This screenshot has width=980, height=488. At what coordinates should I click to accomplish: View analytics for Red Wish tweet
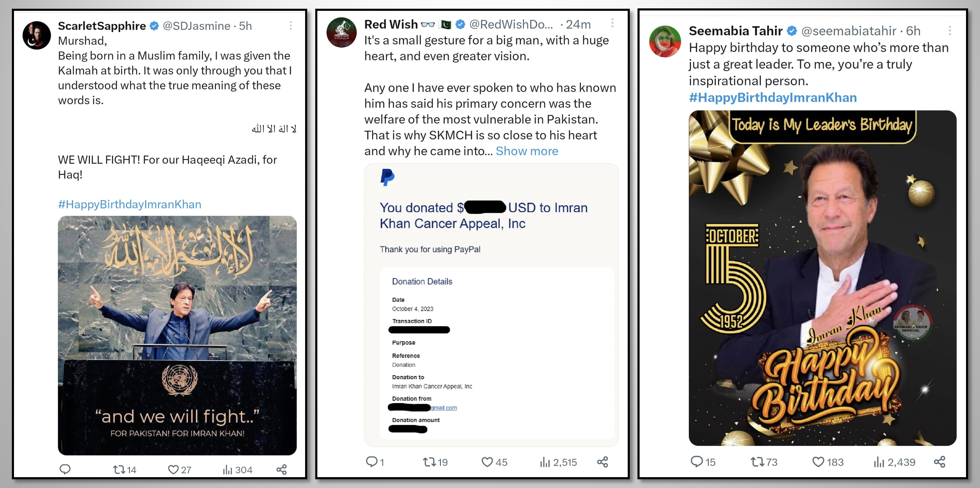(x=545, y=462)
